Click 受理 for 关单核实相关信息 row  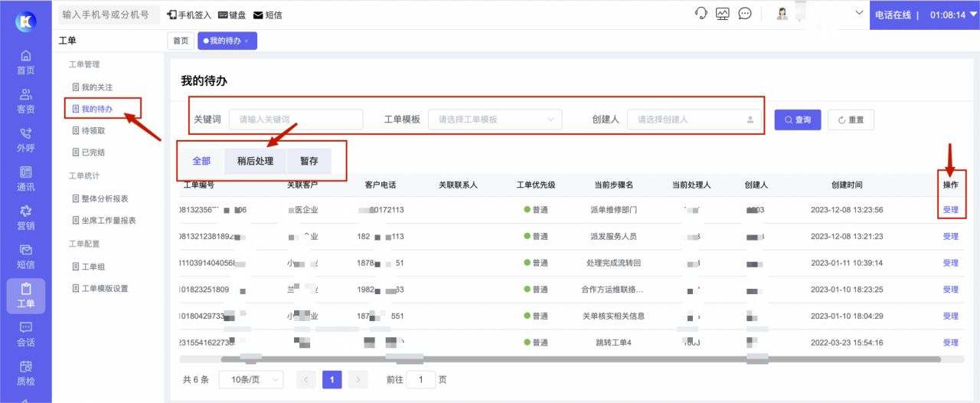(950, 316)
